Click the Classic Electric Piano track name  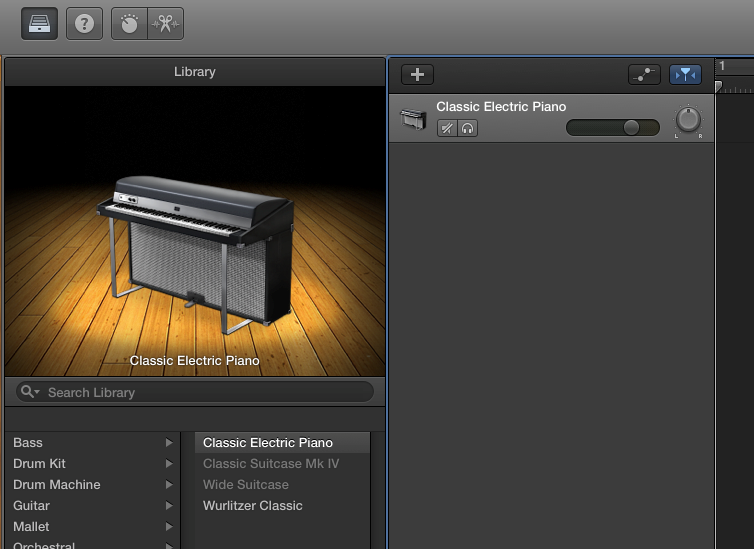click(x=501, y=107)
